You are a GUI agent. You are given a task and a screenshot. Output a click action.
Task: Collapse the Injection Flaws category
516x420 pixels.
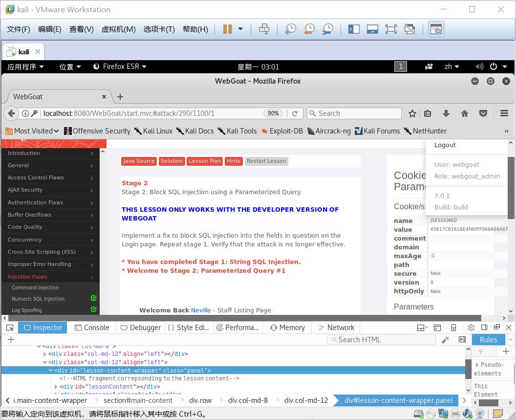coord(50,277)
